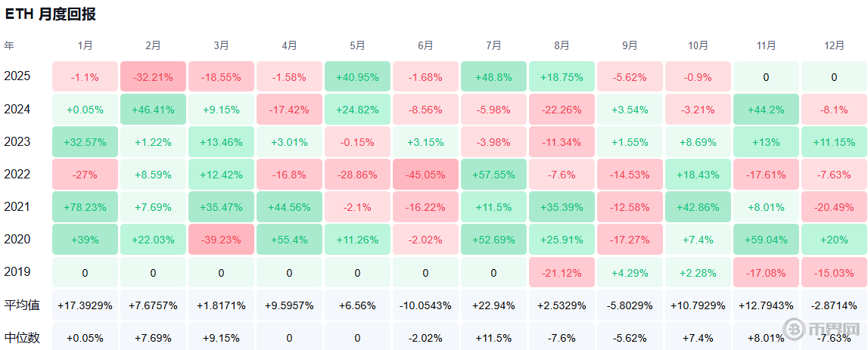This screenshot has width=868, height=350.
Task: Click the 平均值 row label
Action: (21, 305)
